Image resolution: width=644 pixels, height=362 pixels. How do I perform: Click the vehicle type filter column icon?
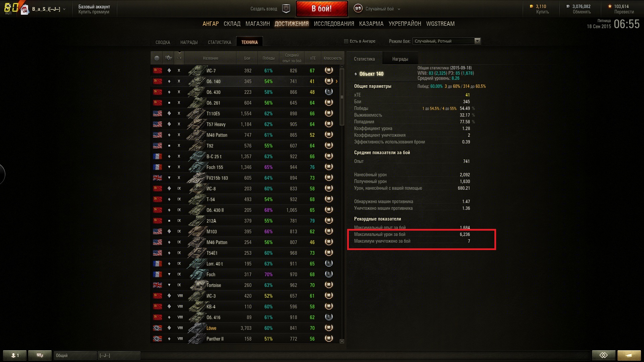[x=168, y=58]
